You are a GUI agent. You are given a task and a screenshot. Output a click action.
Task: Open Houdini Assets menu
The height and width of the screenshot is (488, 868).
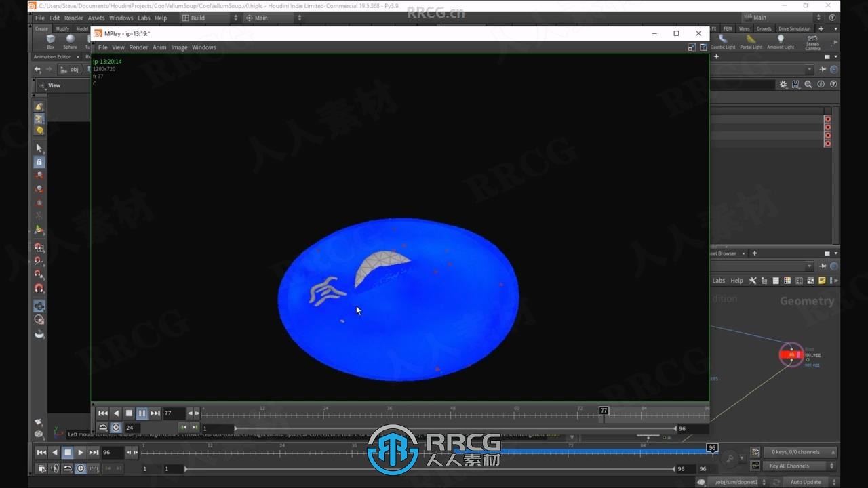(x=96, y=18)
